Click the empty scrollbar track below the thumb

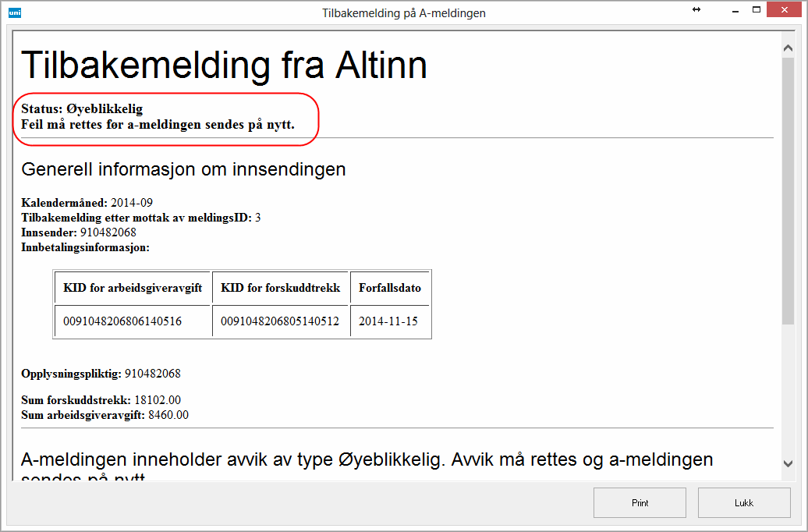[x=788, y=390]
